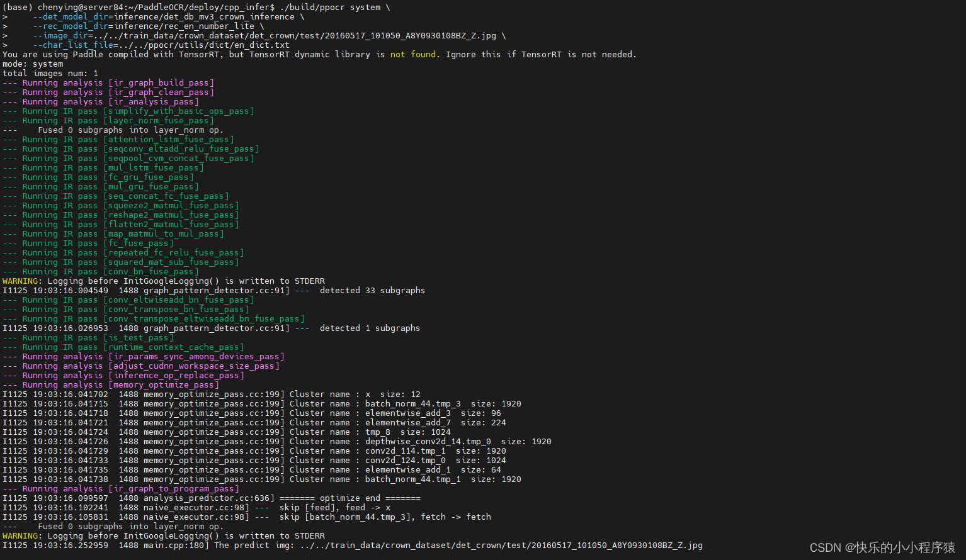Image resolution: width=966 pixels, height=560 pixels.
Task: Click 'mul_gru_fuse_pass' line
Action: [101, 187]
